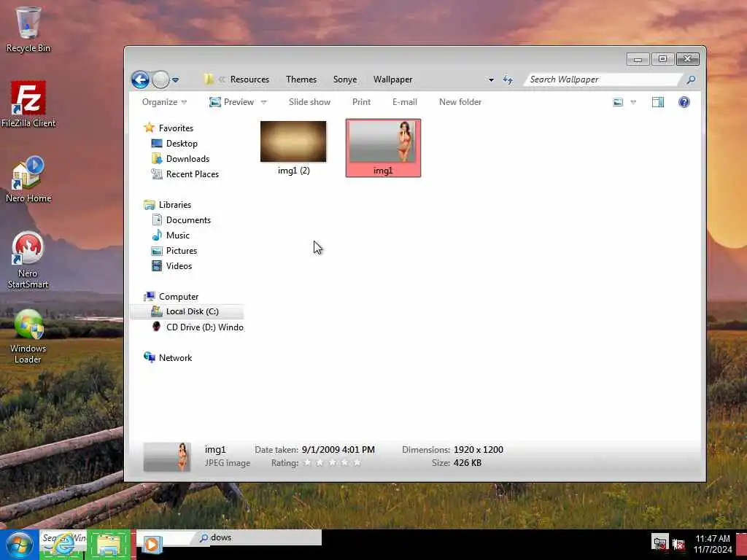Select Network in the navigation pane
Image resolution: width=747 pixels, height=560 pixels.
click(175, 357)
